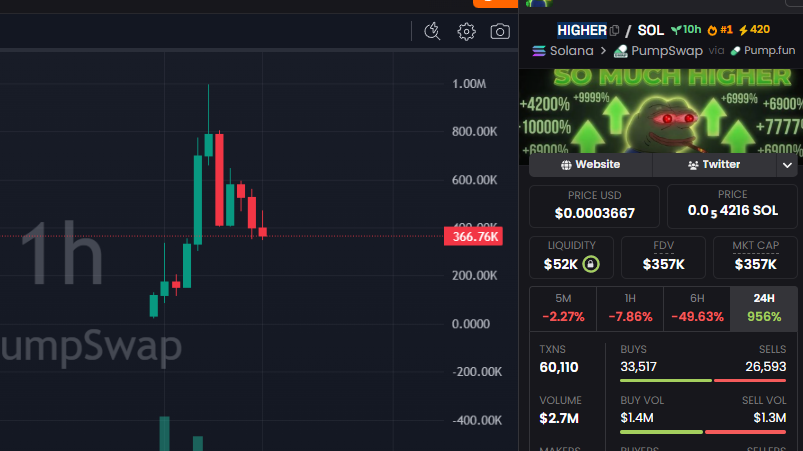803x451 pixels.
Task: Click the 800.00K price axis label
Action: tap(474, 132)
